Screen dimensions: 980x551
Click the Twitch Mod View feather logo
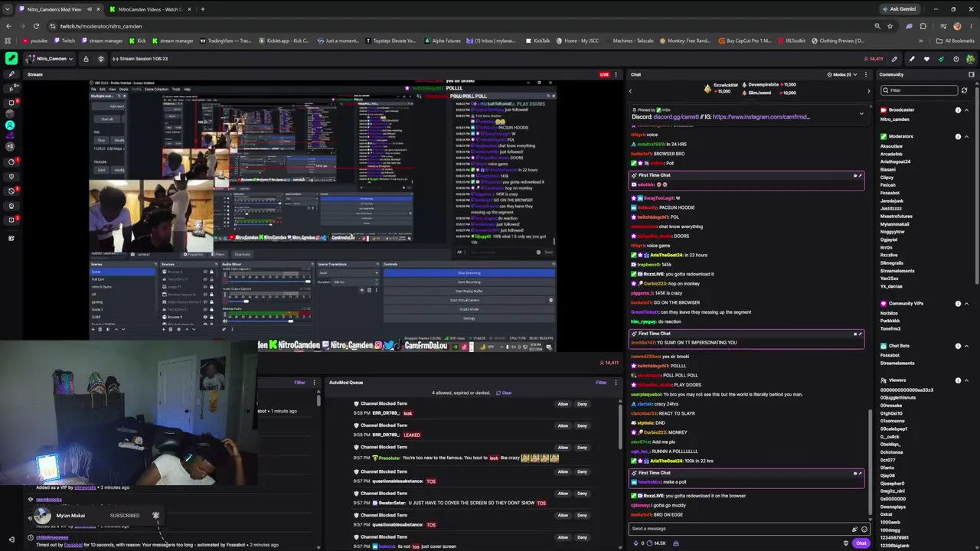(11, 58)
